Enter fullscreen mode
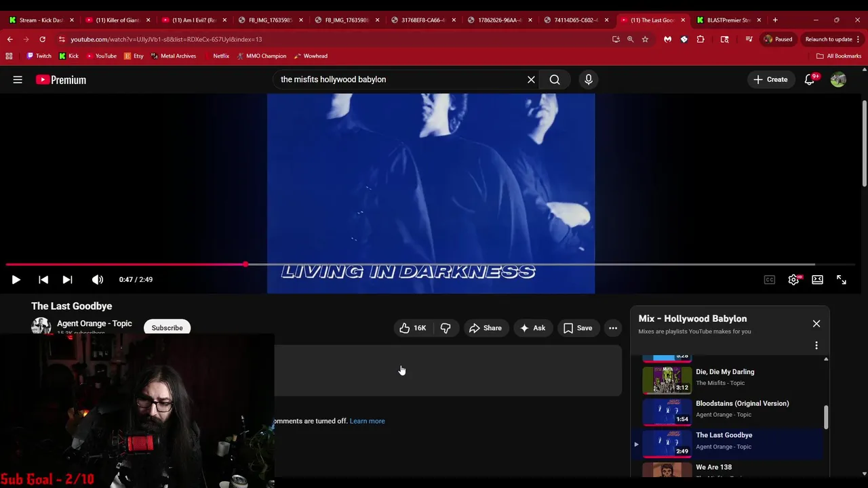Screen dimensions: 868x488 (x=842, y=280)
